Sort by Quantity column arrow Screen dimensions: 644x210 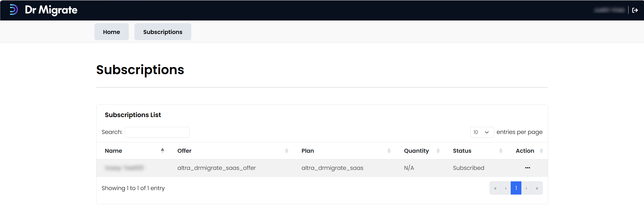[438, 151]
